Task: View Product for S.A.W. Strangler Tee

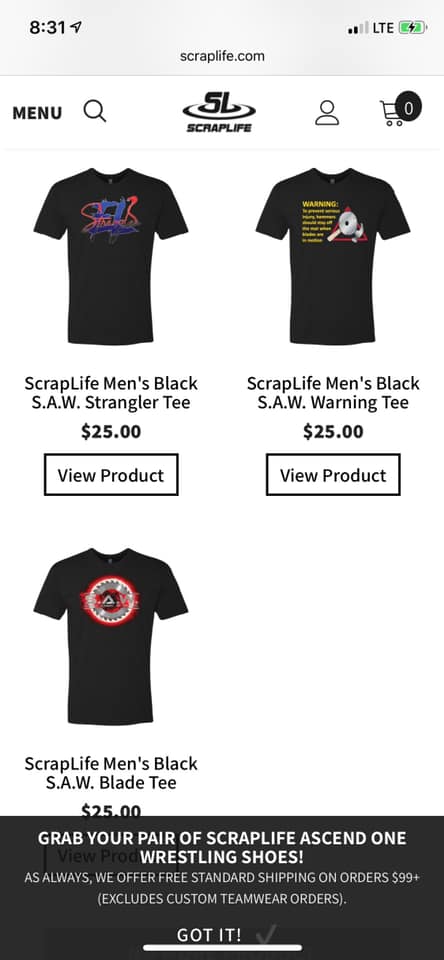Action: [x=111, y=474]
